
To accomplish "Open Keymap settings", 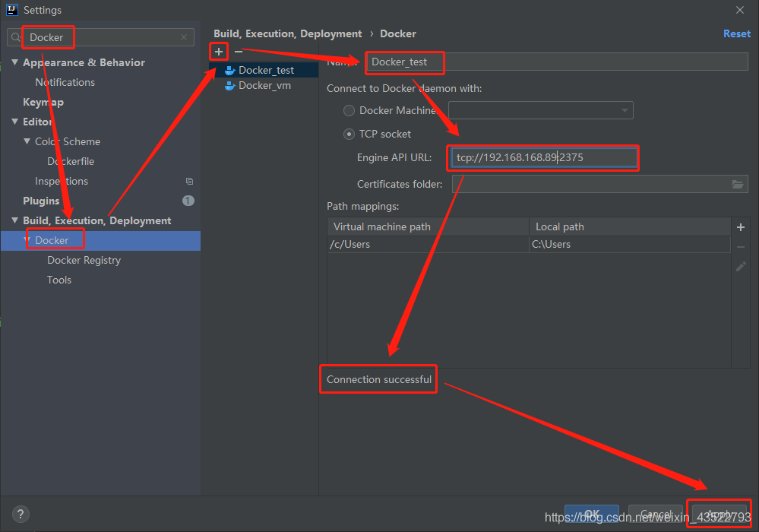I will pos(43,102).
